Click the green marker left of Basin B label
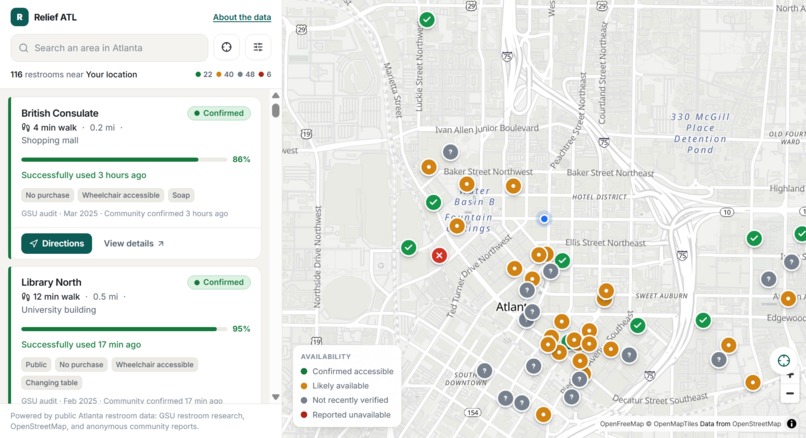This screenshot has width=806, height=438. tap(433, 203)
